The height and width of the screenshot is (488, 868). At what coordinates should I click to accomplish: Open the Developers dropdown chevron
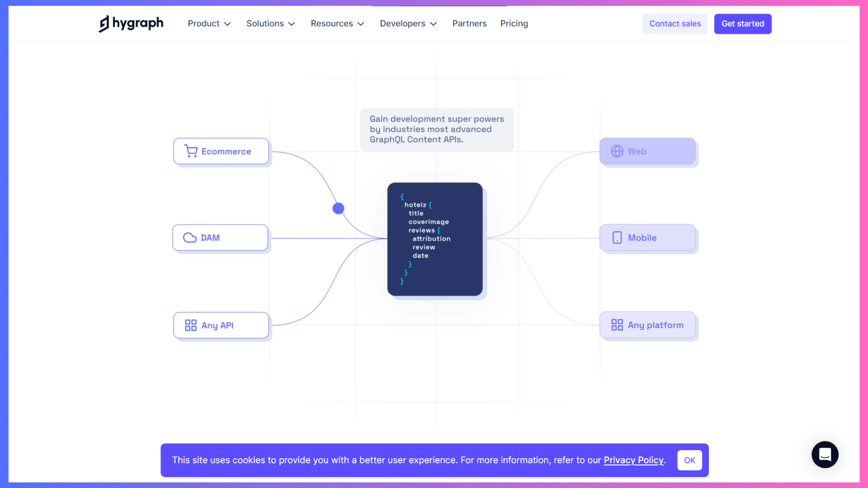pos(434,24)
